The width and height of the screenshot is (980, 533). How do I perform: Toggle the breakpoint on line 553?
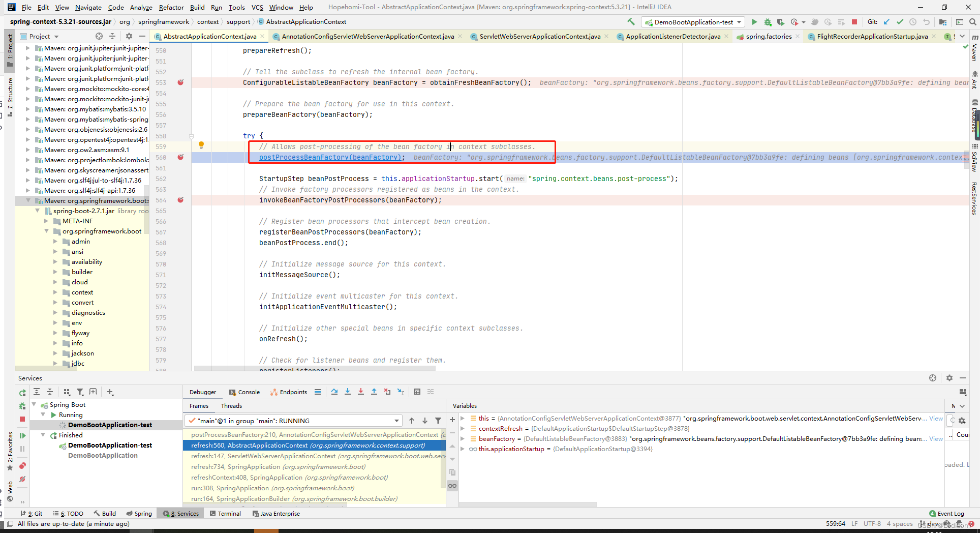180,82
